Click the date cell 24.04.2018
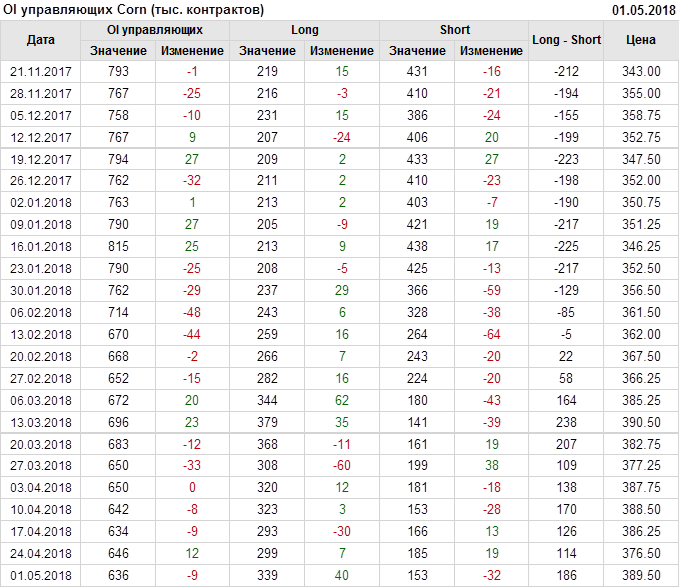Screen dimensions: 680x588 pos(41,554)
